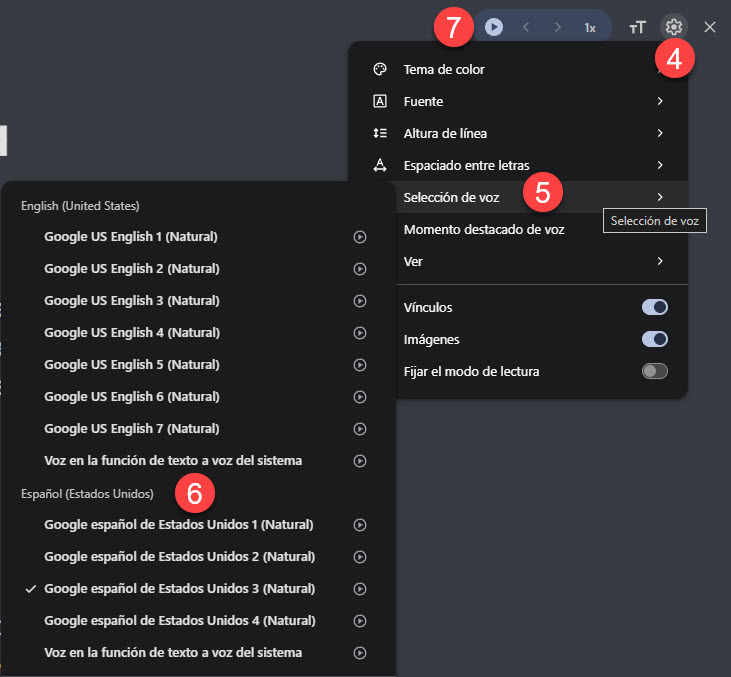Select Spanish system text-to-speech voice
731x677 pixels.
pyautogui.click(x=173, y=653)
